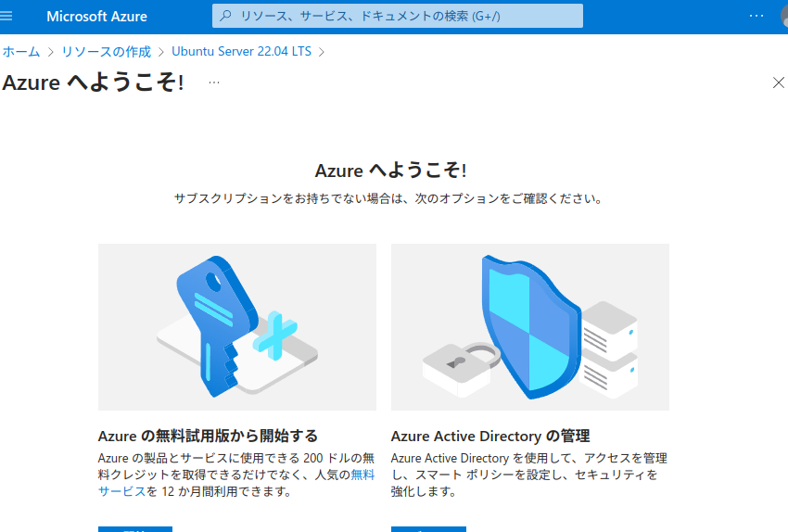Click the key illustration for free trial
This screenshot has height=532, width=788.
pyautogui.click(x=237, y=327)
